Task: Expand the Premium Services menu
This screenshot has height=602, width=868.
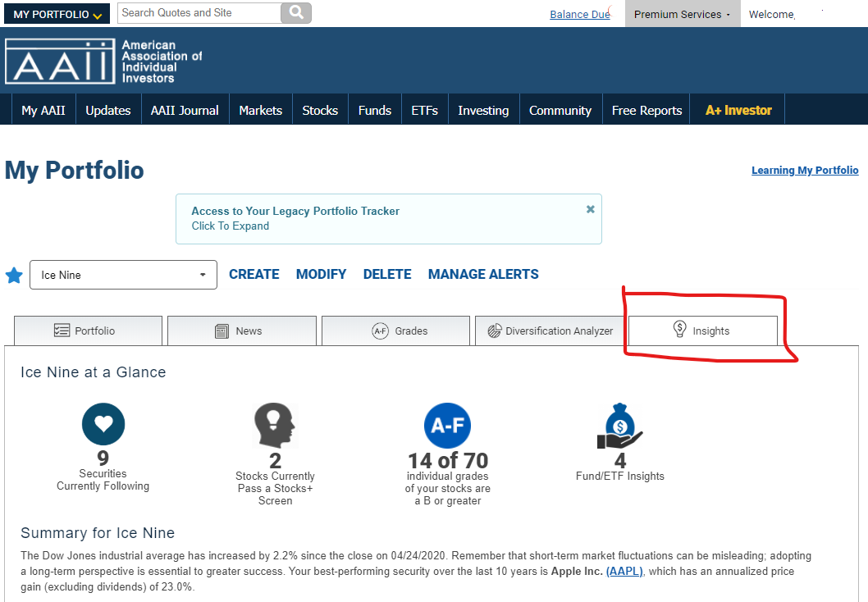Action: pyautogui.click(x=682, y=14)
